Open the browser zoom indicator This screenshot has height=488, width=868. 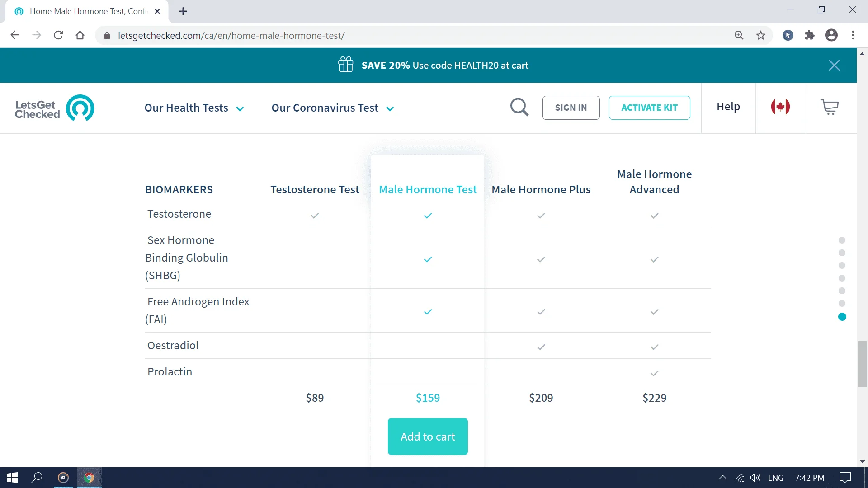pos(739,35)
